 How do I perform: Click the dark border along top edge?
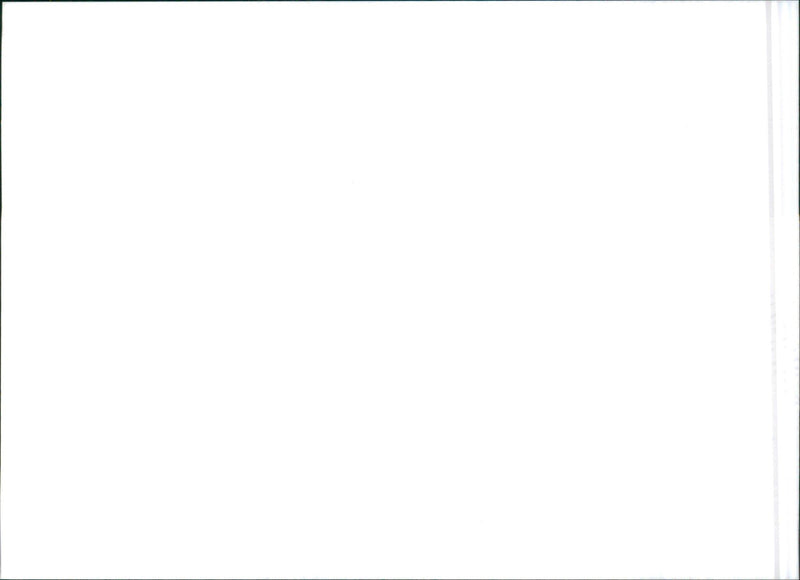tap(400, 1)
